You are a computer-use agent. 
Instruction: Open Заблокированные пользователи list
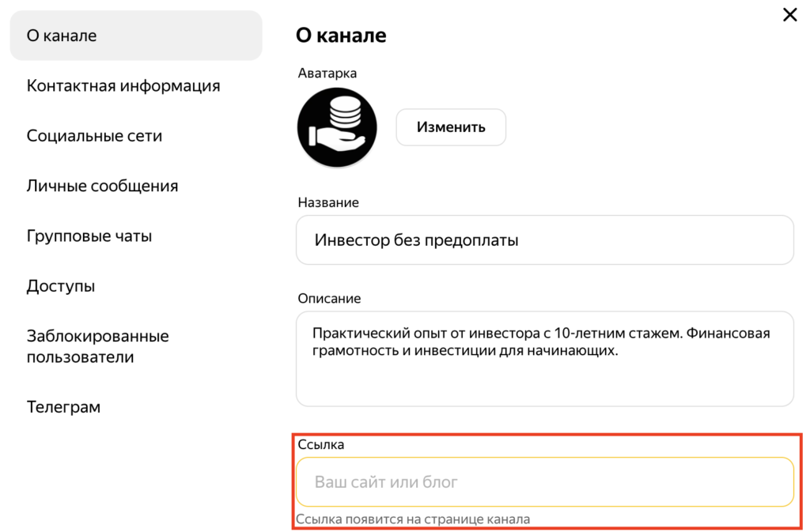click(97, 346)
